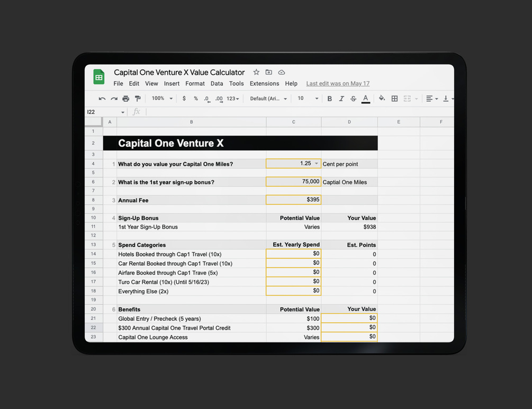Open the Edit menu
532x409 pixels.
134,84
